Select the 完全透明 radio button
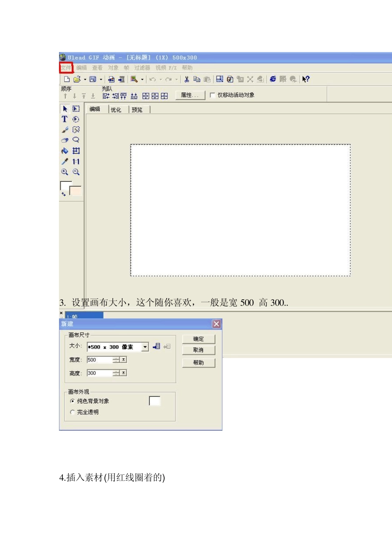 point(73,412)
